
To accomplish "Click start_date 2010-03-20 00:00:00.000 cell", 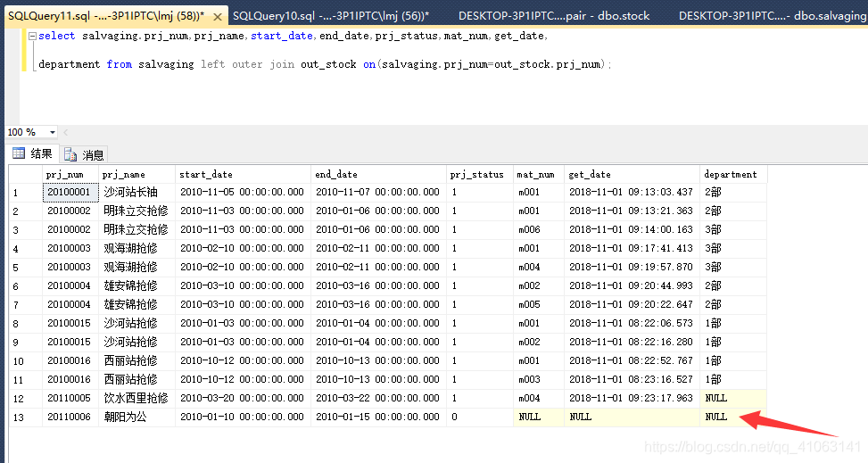I will pyautogui.click(x=243, y=398).
